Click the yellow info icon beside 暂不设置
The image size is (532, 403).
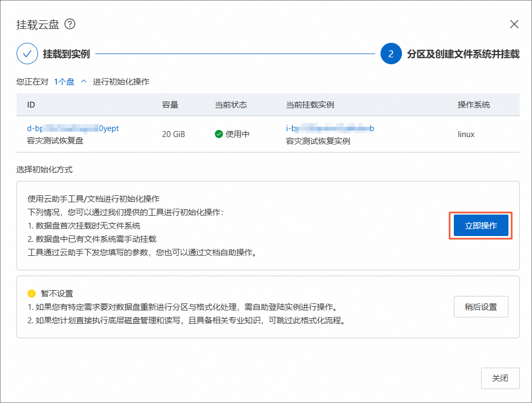pos(32,293)
